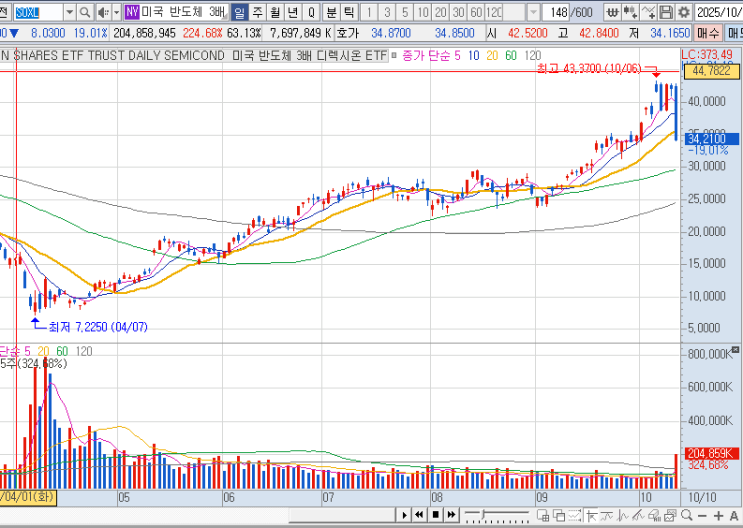This screenshot has width=743, height=528.
Task: Click the zigzag line analysis icon
Action: [x=623, y=515]
